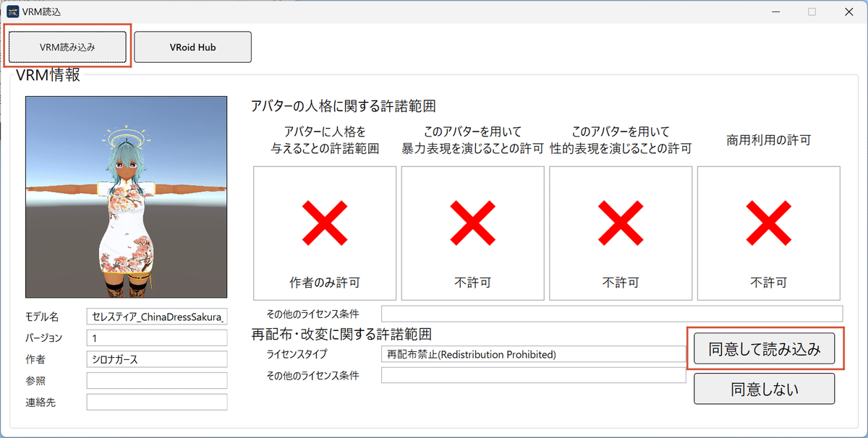Click 不許可 under 商用利用の許可
Viewport: 868px width, 438px height.
pyautogui.click(x=768, y=282)
